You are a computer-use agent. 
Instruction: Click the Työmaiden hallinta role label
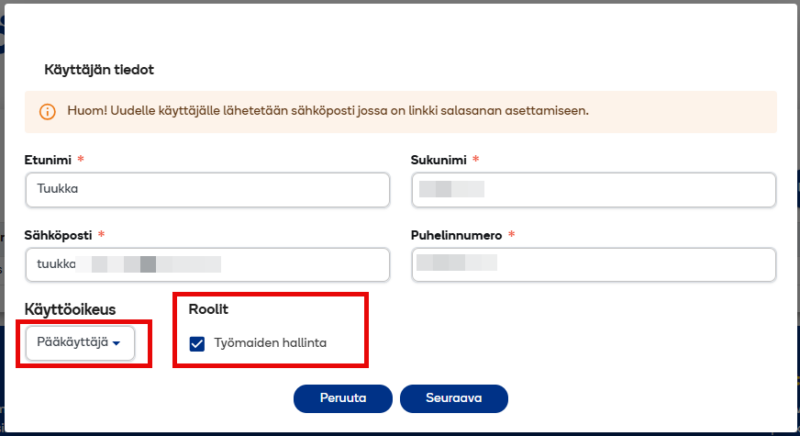pyautogui.click(x=270, y=344)
